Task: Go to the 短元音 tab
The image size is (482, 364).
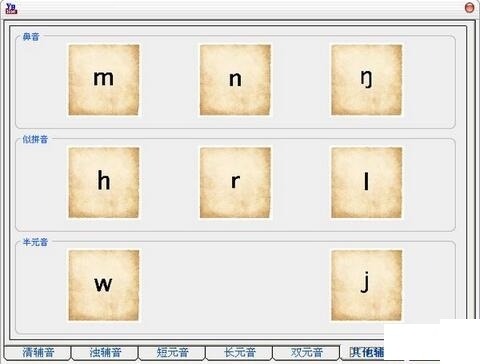Action: click(172, 352)
